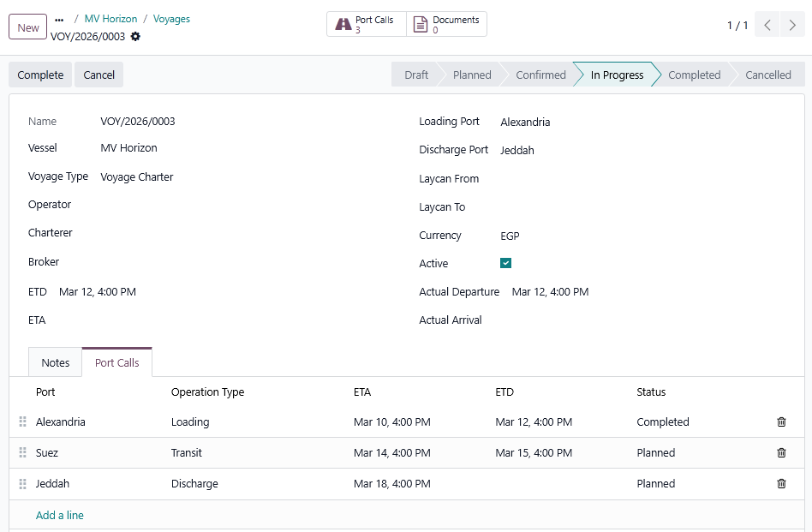Switch to the Notes tab

pos(55,362)
